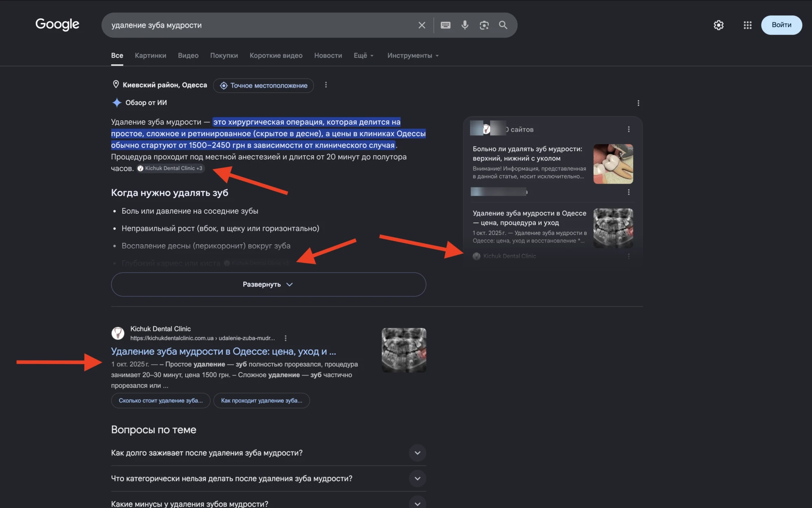The width and height of the screenshot is (812, 508).
Task: Start voice search with the microphone icon
Action: (465, 25)
